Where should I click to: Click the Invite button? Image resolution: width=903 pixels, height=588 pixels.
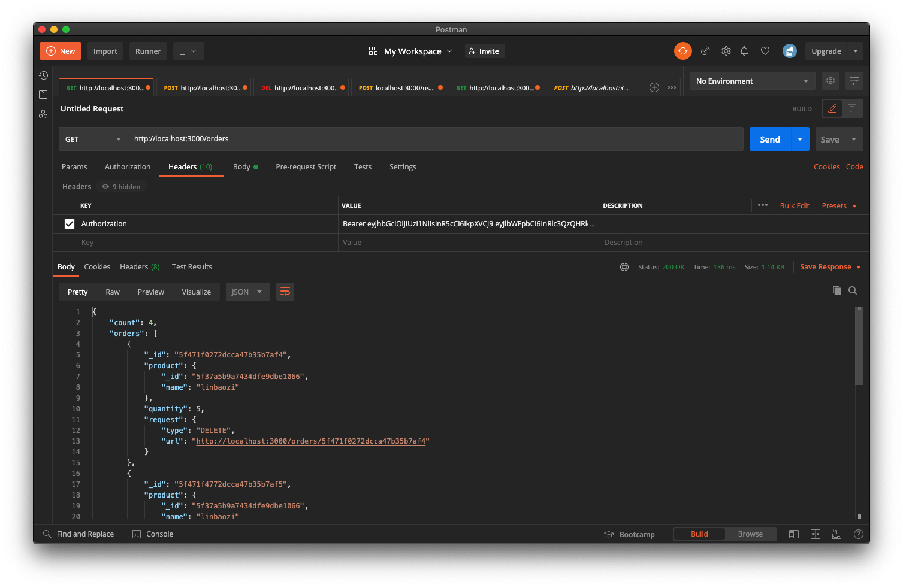coord(485,51)
